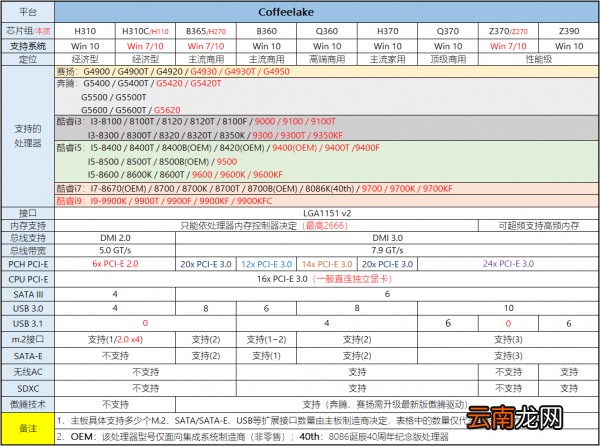Click the SATA III row label

pyautogui.click(x=28, y=295)
